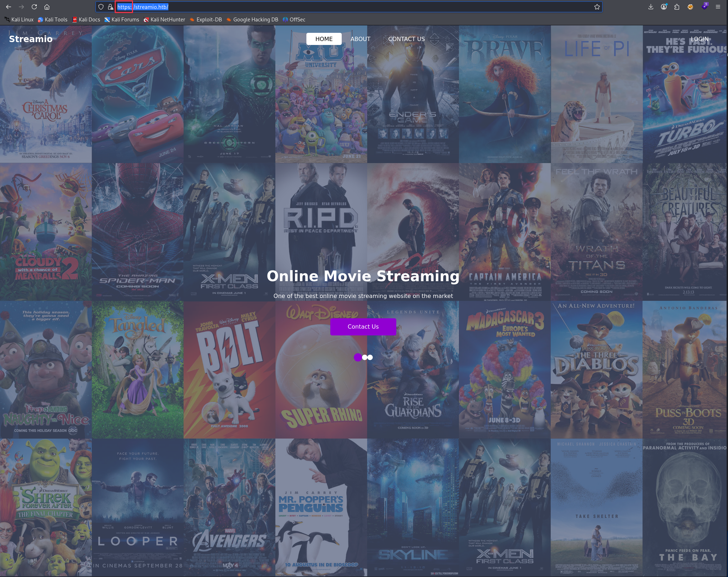Open the Firefox account menu
The width and height of the screenshot is (728, 577).
[664, 7]
